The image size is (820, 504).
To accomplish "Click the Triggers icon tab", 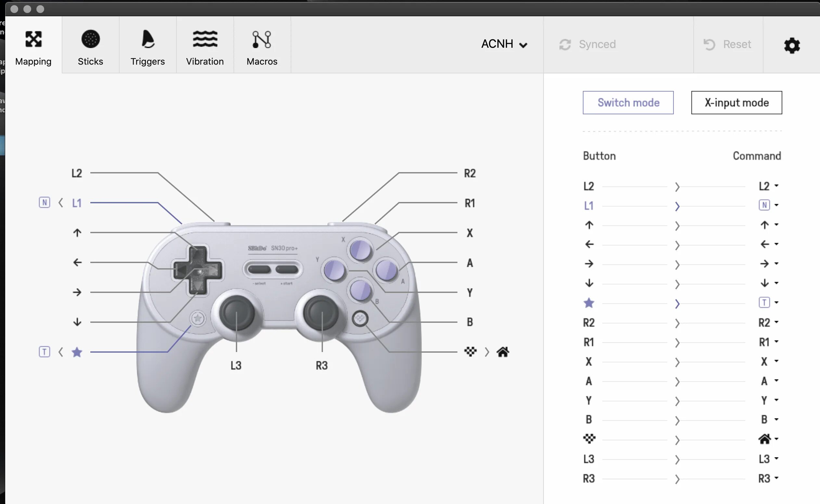I will click(x=147, y=49).
